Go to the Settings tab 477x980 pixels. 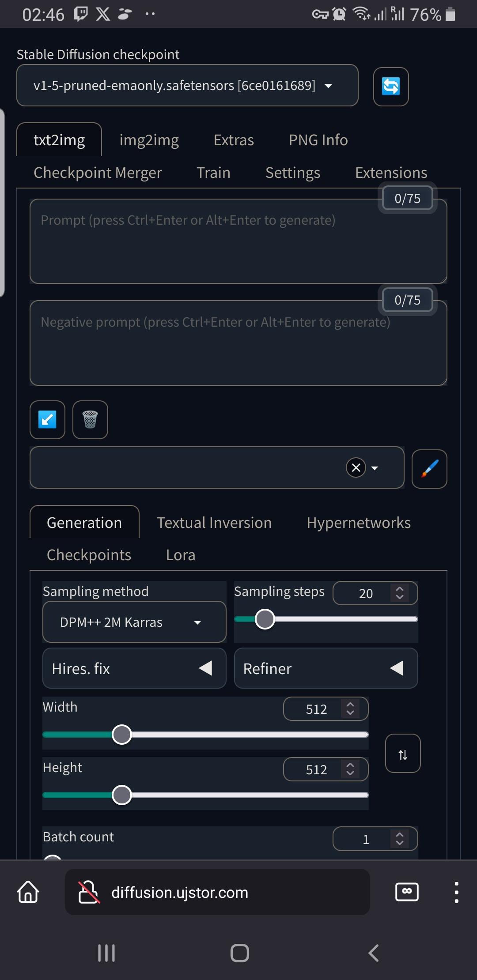[x=293, y=173]
